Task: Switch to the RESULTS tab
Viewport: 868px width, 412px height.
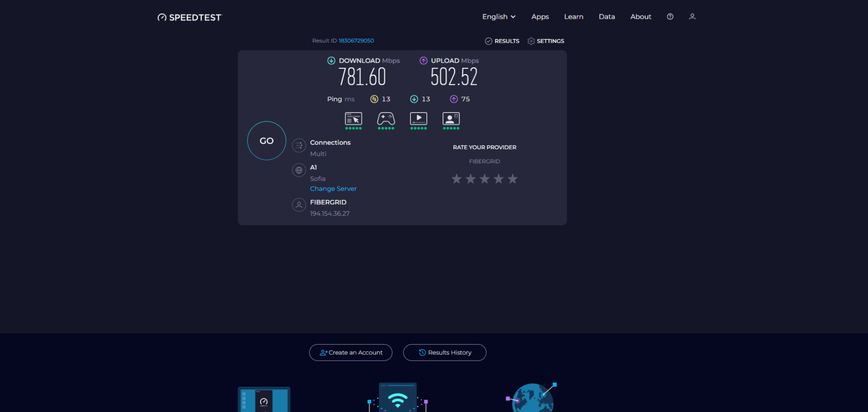Action: tap(502, 41)
